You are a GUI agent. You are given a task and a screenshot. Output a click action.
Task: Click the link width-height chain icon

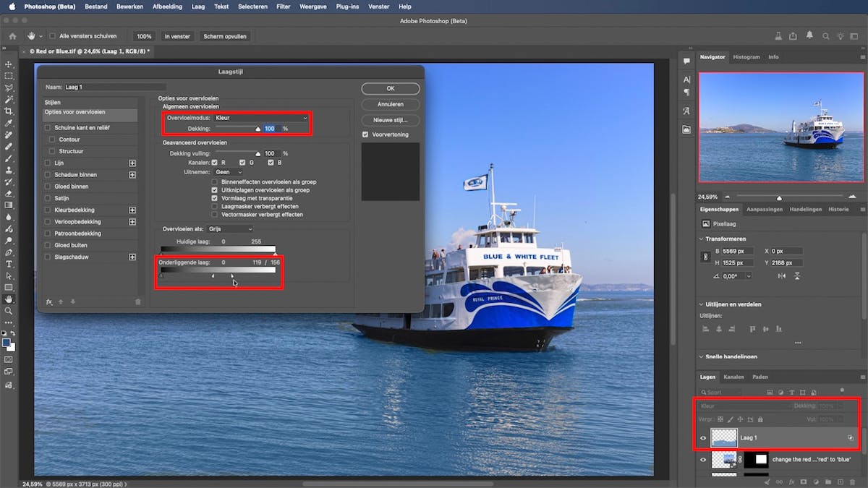[x=706, y=257]
